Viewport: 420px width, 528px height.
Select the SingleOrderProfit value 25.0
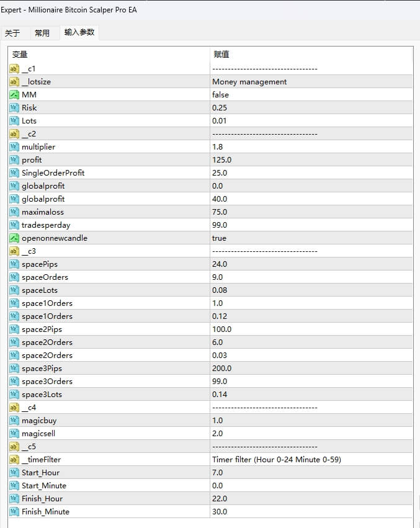coord(311,173)
